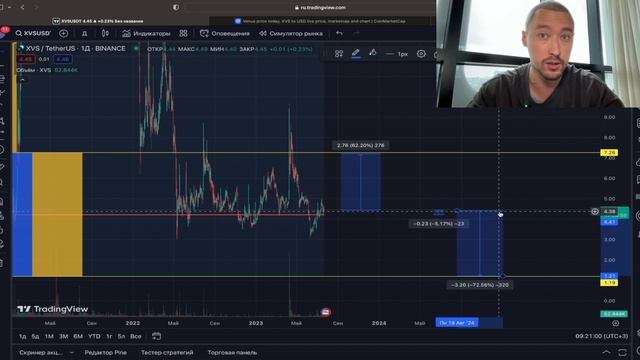Click the browser back navigation arrow
This screenshot has height=360, width=640.
click(x=22, y=7)
